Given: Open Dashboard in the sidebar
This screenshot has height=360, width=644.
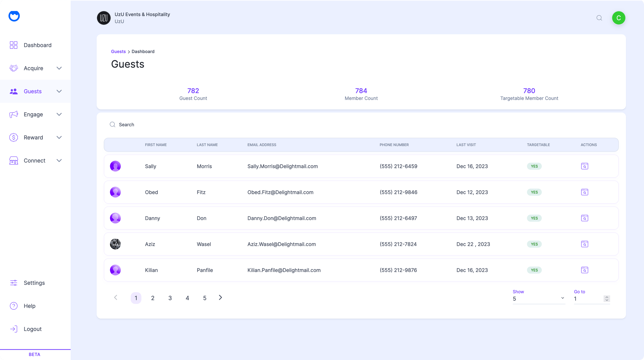Looking at the screenshot, I should (37, 45).
